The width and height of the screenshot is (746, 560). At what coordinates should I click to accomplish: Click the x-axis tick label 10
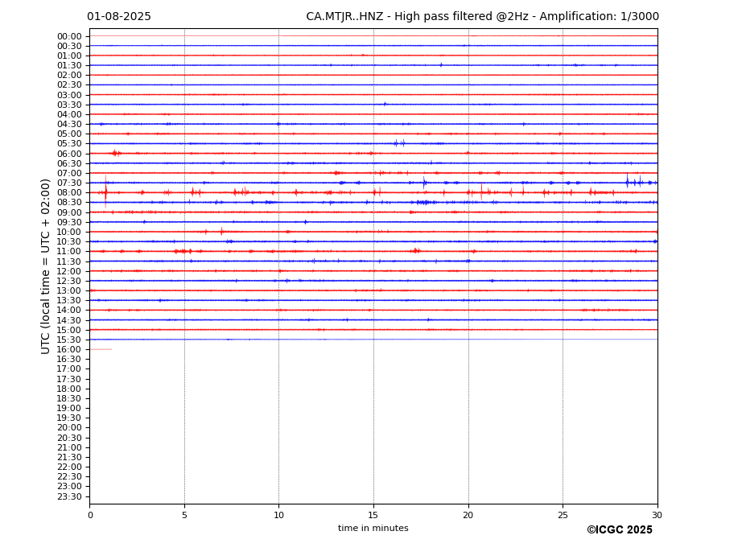point(278,515)
